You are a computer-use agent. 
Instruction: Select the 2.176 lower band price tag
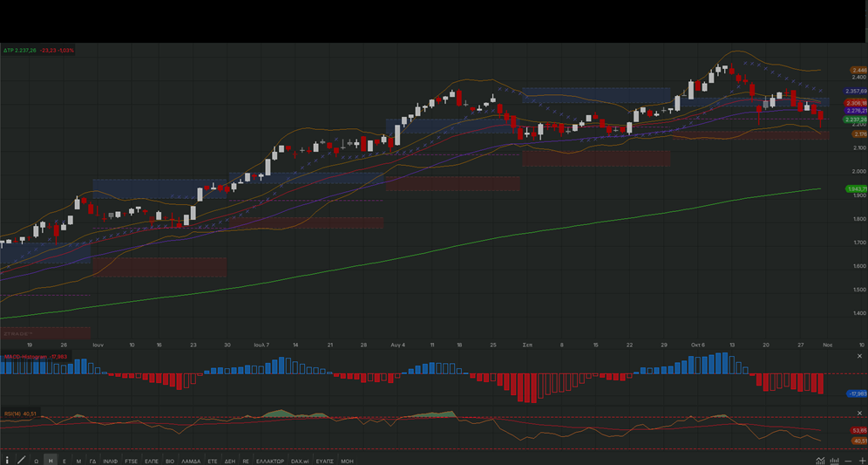coord(859,134)
